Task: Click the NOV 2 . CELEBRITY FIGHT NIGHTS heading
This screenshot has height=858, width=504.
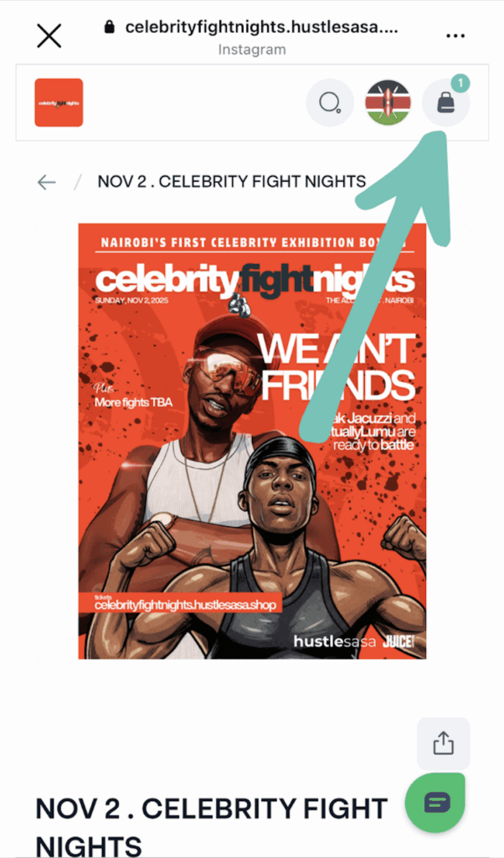Action: [212, 825]
